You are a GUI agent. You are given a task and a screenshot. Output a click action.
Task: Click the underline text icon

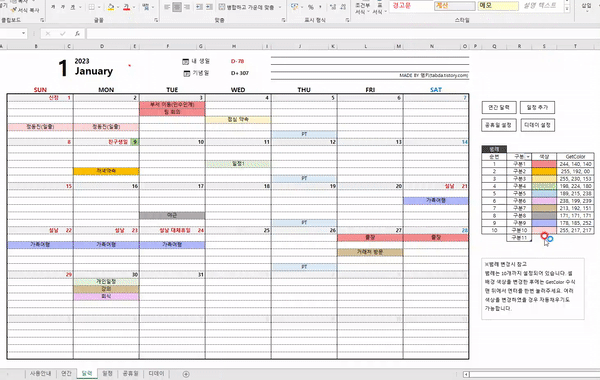click(73, 7)
